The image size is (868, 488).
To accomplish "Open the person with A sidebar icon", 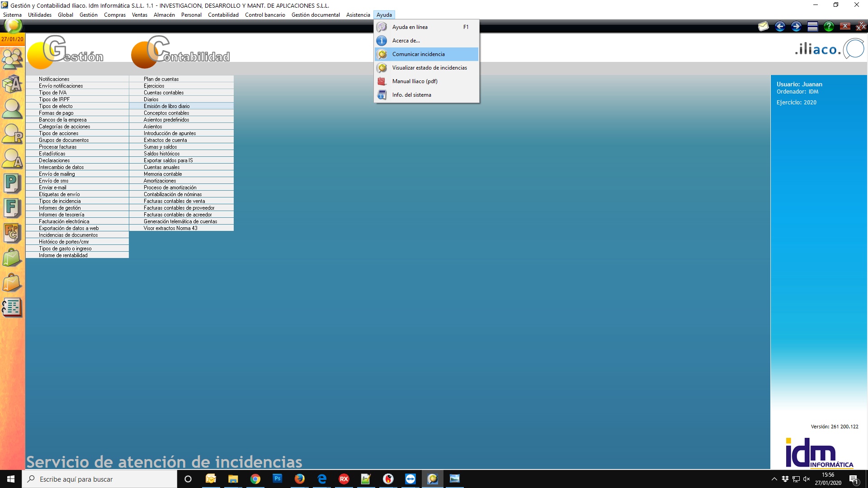I will [x=12, y=159].
